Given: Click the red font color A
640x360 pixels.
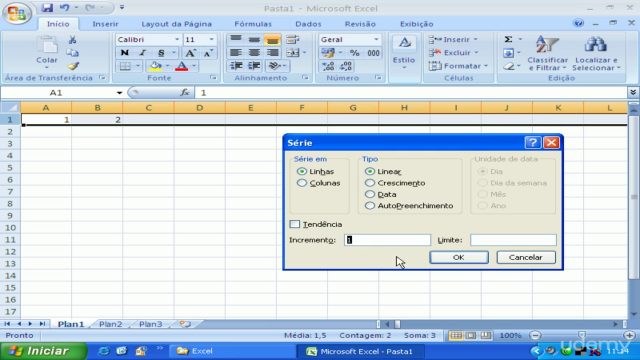Looking at the screenshot, I should pyautogui.click(x=182, y=66).
